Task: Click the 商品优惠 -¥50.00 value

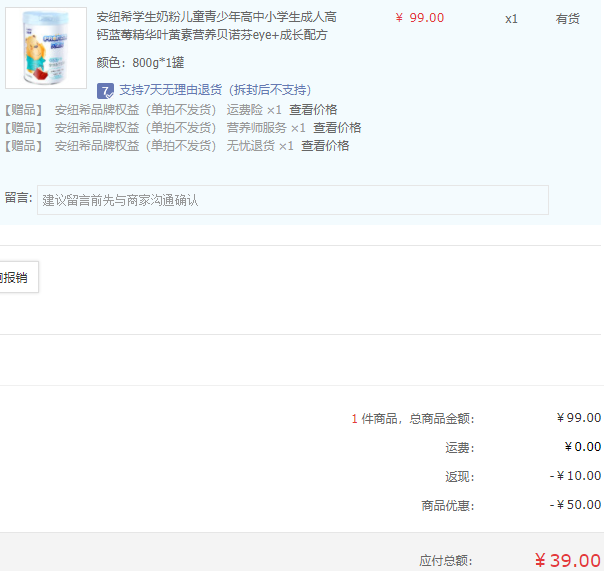Action: click(x=575, y=505)
